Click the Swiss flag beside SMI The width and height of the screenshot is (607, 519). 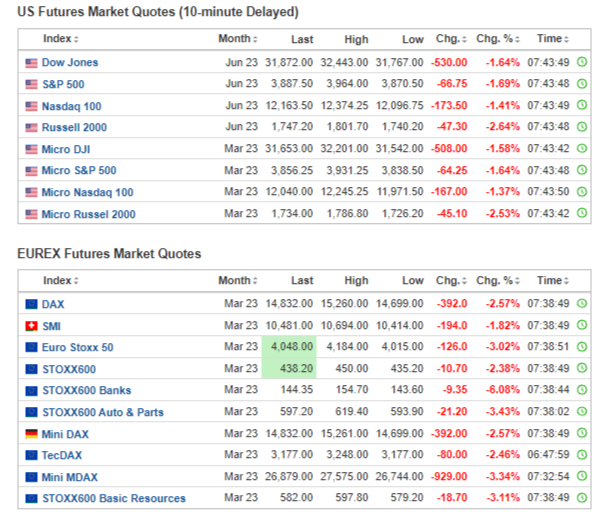click(x=31, y=326)
